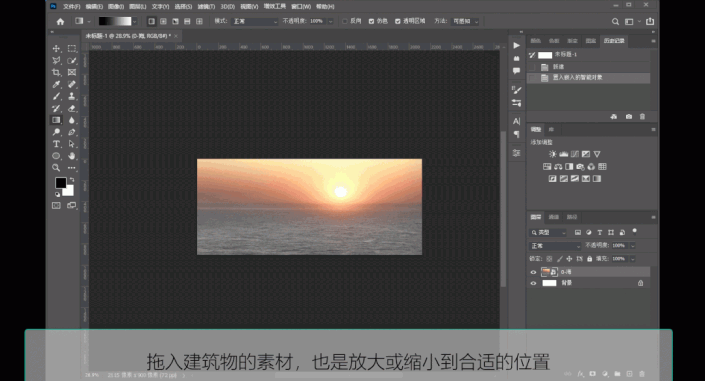The width and height of the screenshot is (705, 381).
Task: Open workspace switcher dropdown at top right
Action: pos(632,22)
